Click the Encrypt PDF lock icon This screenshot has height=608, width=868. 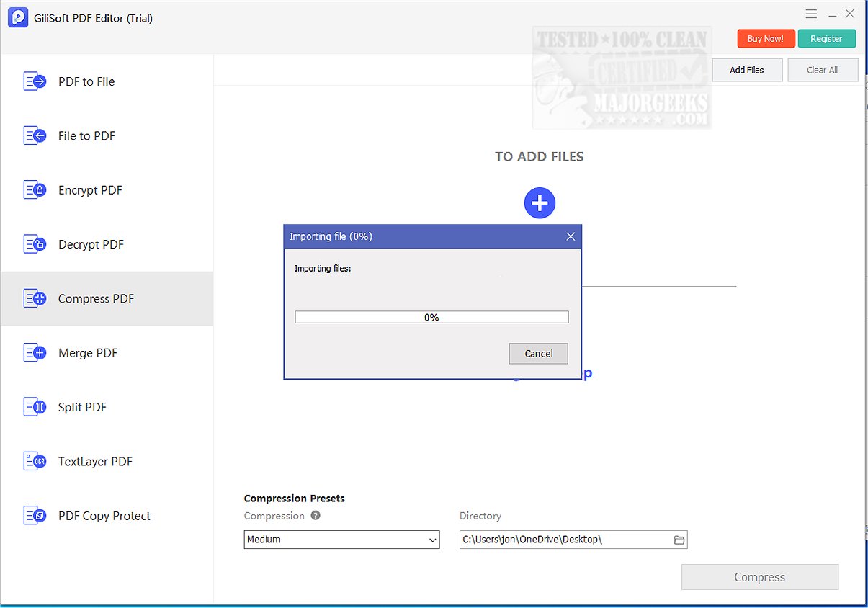tap(35, 190)
